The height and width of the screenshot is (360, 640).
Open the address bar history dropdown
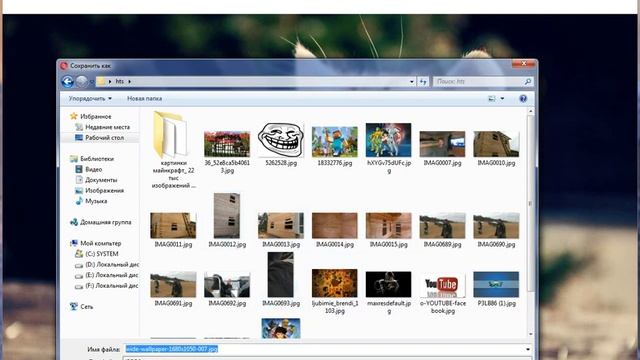(411, 82)
